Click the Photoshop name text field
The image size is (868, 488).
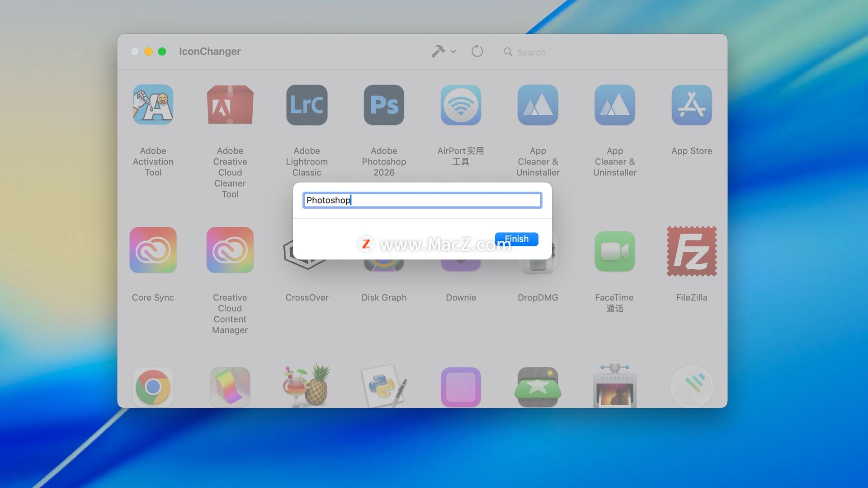click(422, 200)
